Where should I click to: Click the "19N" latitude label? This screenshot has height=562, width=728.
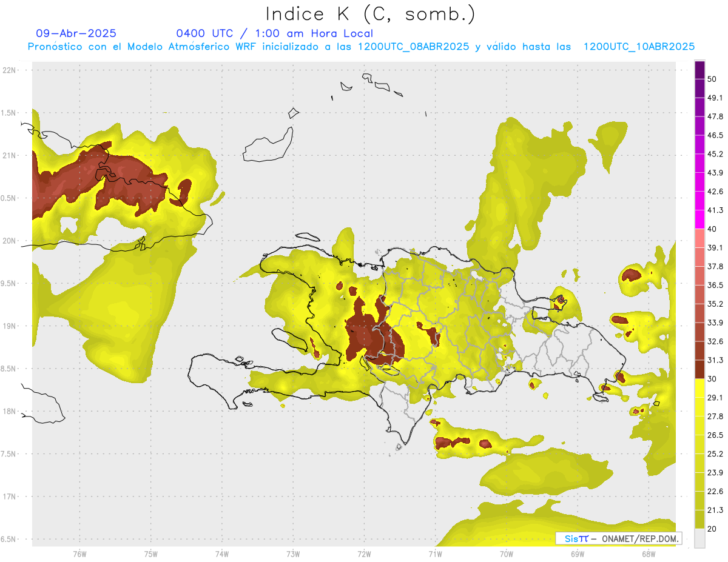10,326
